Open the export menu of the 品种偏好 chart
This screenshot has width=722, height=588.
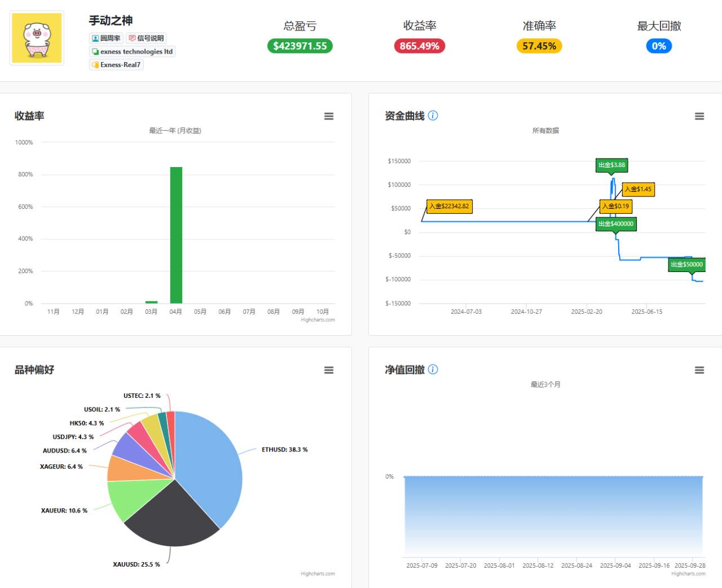[329, 370]
